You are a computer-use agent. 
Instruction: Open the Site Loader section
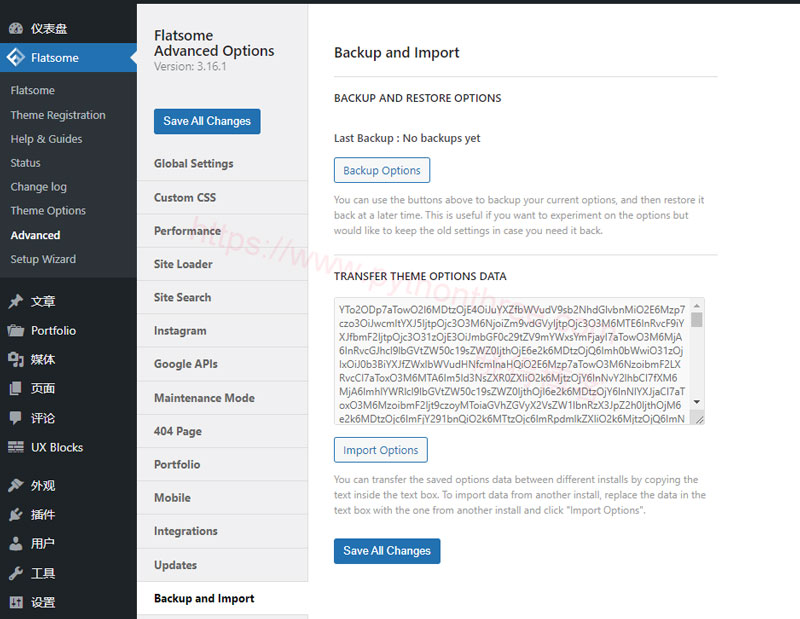point(222,264)
